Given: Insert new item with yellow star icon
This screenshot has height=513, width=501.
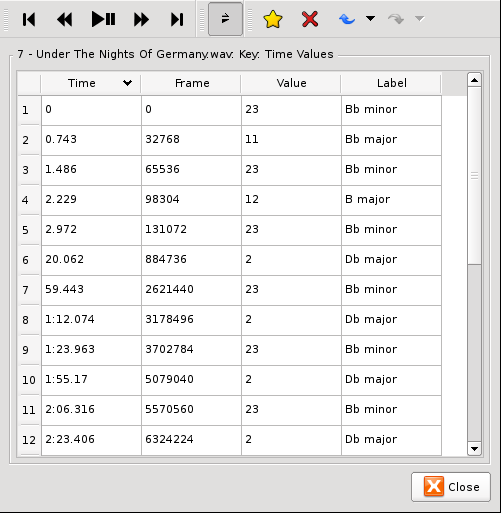Looking at the screenshot, I should point(273,19).
